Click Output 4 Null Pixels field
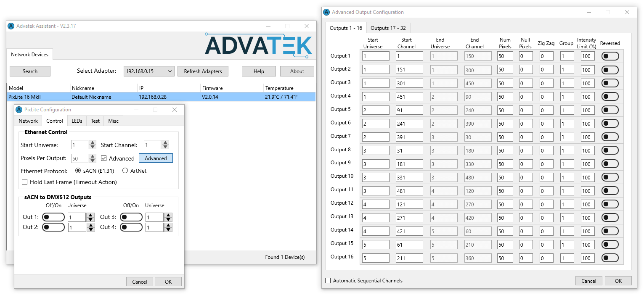 (x=526, y=97)
